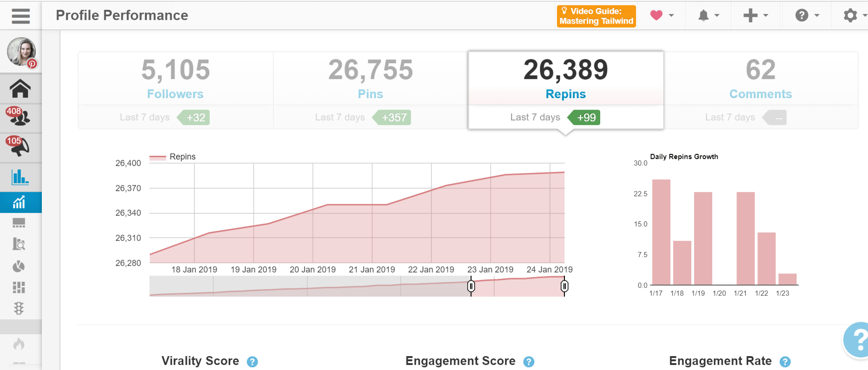The height and width of the screenshot is (370, 868).
Task: Expand the heart favorites dropdown
Action: click(662, 15)
